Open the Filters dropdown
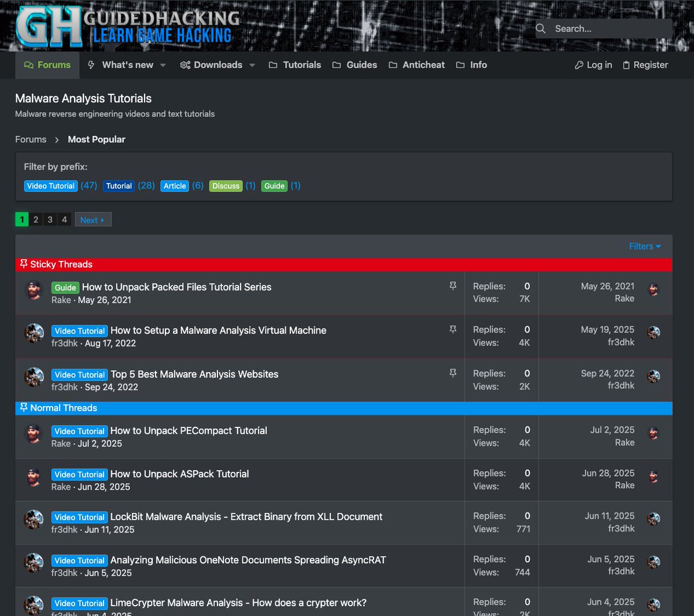This screenshot has height=616, width=694. [645, 246]
